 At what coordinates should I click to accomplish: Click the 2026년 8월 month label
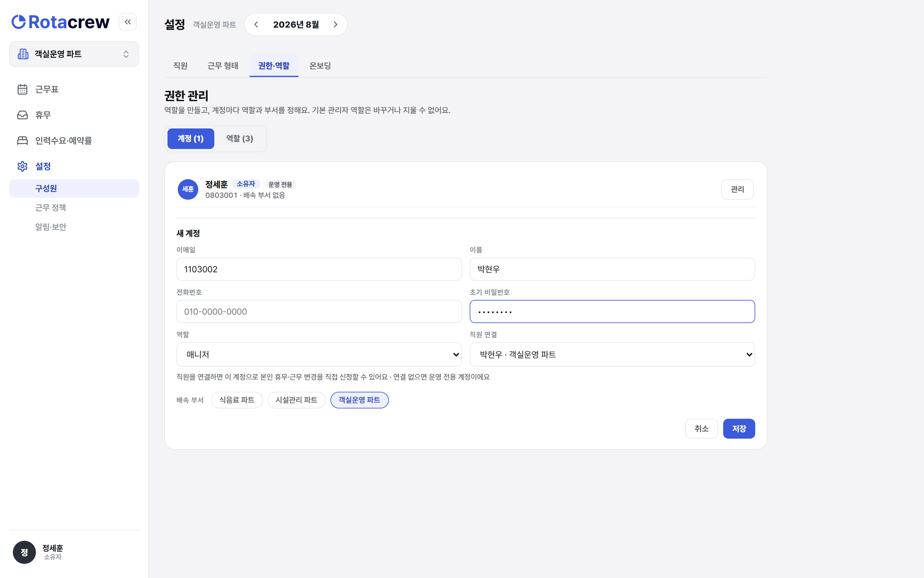(x=296, y=24)
